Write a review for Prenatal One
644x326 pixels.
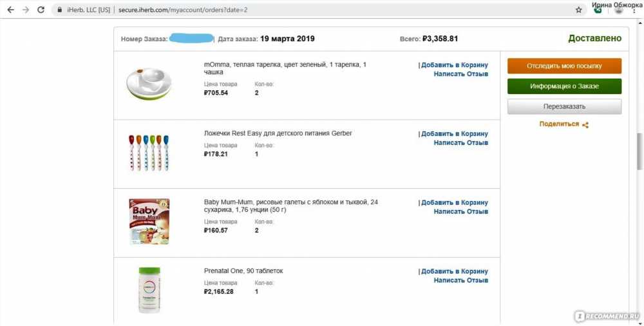pos(461,280)
